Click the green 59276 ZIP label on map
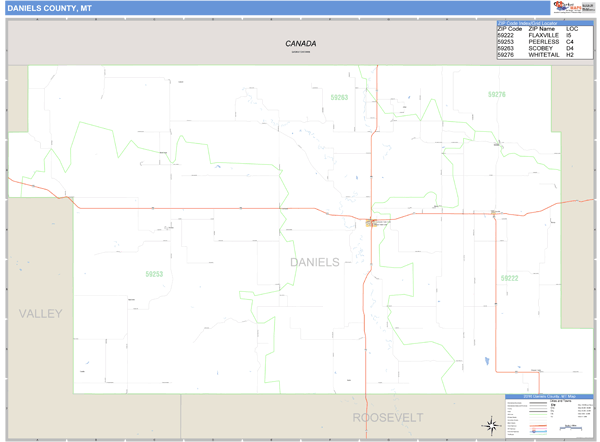The width and height of the screenshot is (600, 442). (x=496, y=95)
